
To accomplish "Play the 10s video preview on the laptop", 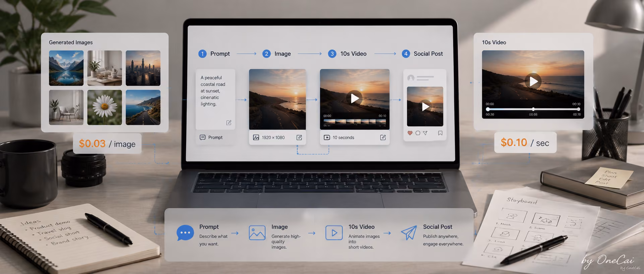I will (355, 98).
